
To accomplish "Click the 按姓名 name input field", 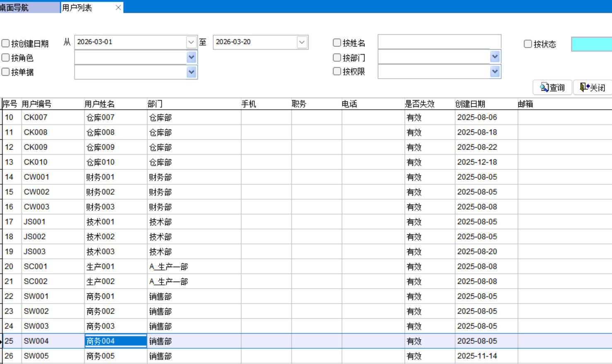I will click(x=439, y=42).
